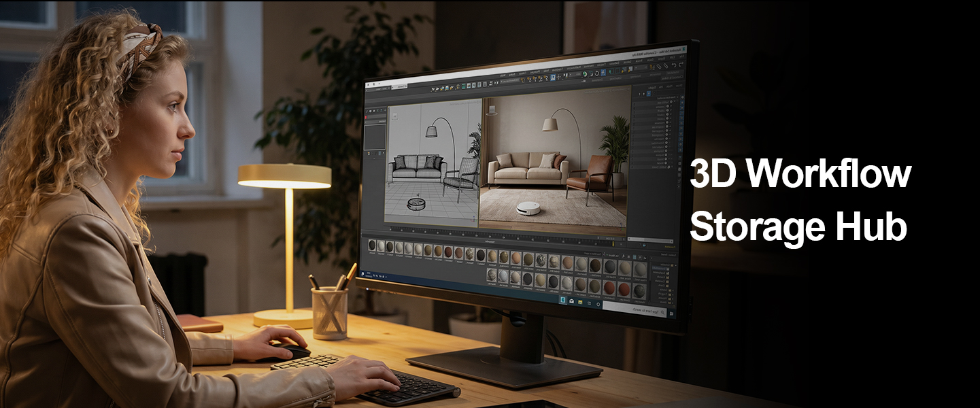The height and width of the screenshot is (408, 980).
Task: Click the 'Type here to search' taskbar box
Action: [x=635, y=309]
